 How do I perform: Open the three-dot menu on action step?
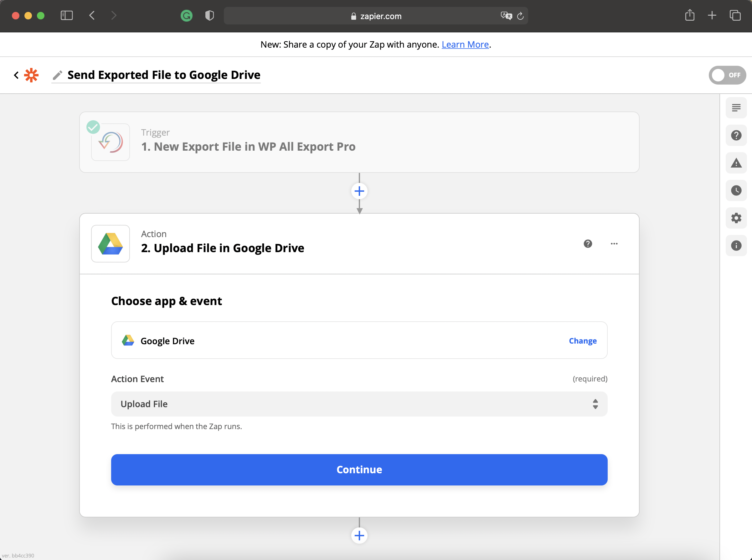click(614, 244)
